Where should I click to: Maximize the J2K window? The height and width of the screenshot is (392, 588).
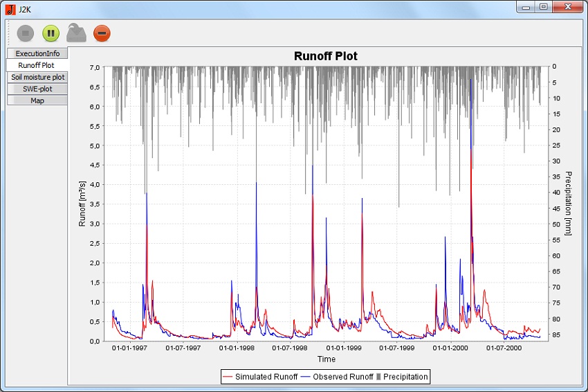click(544, 7)
